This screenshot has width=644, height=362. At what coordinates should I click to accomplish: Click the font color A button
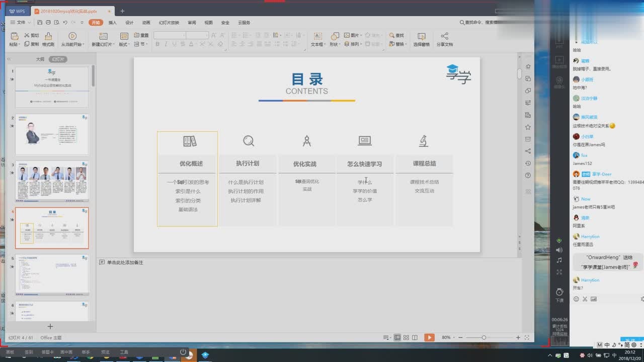pyautogui.click(x=191, y=44)
